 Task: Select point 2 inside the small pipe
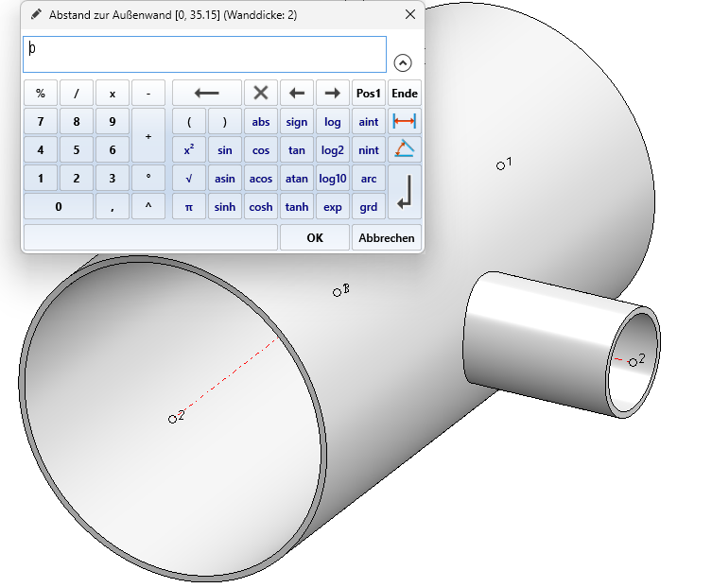click(633, 362)
